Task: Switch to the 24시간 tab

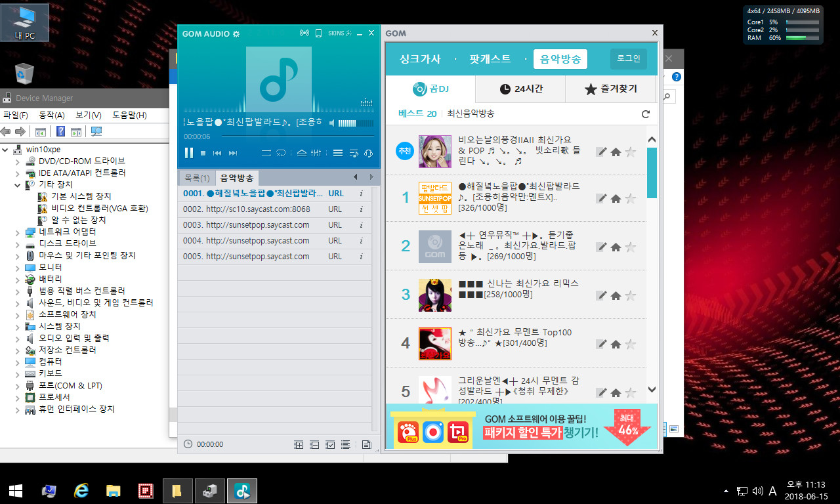Action: coord(520,89)
